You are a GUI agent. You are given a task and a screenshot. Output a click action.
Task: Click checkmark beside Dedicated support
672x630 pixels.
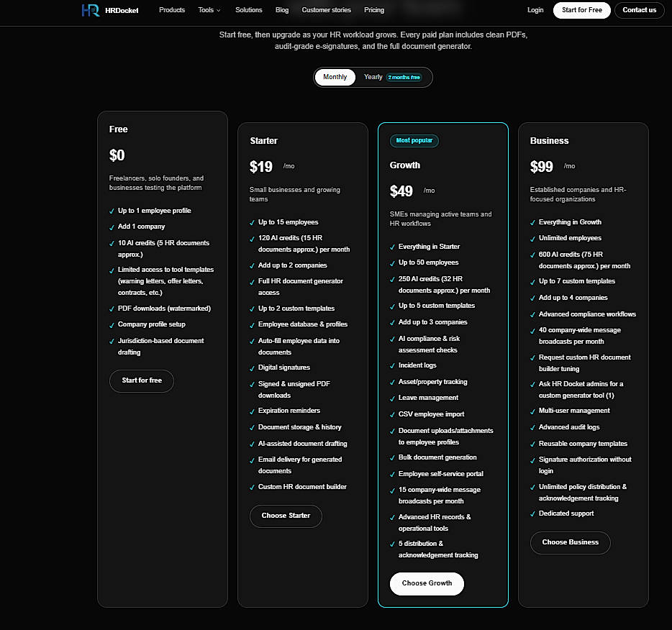(532, 514)
